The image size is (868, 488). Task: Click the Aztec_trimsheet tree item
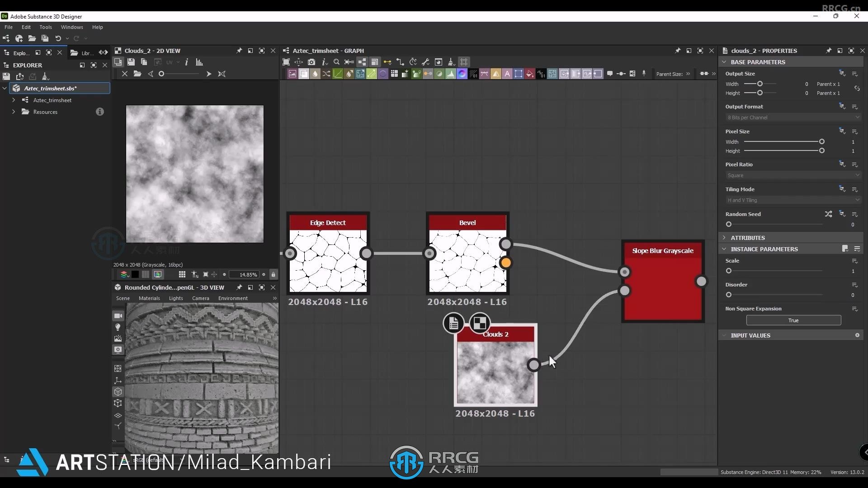[52, 100]
